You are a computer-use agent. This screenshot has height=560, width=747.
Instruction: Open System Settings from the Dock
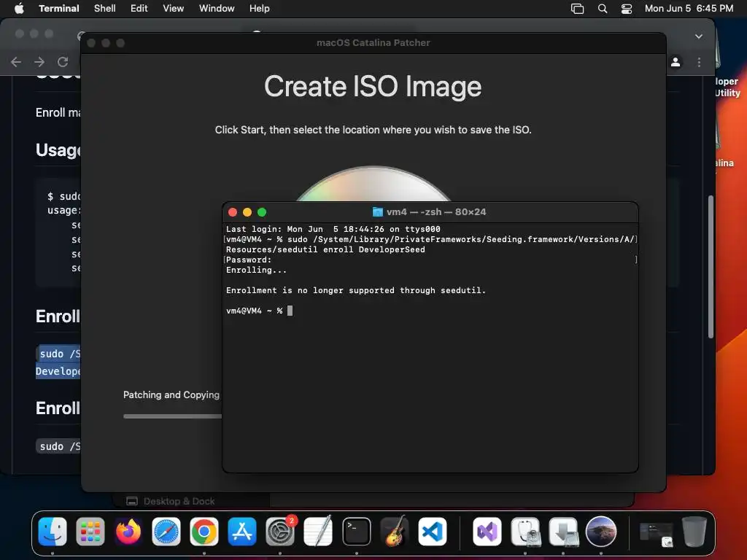[x=280, y=532]
